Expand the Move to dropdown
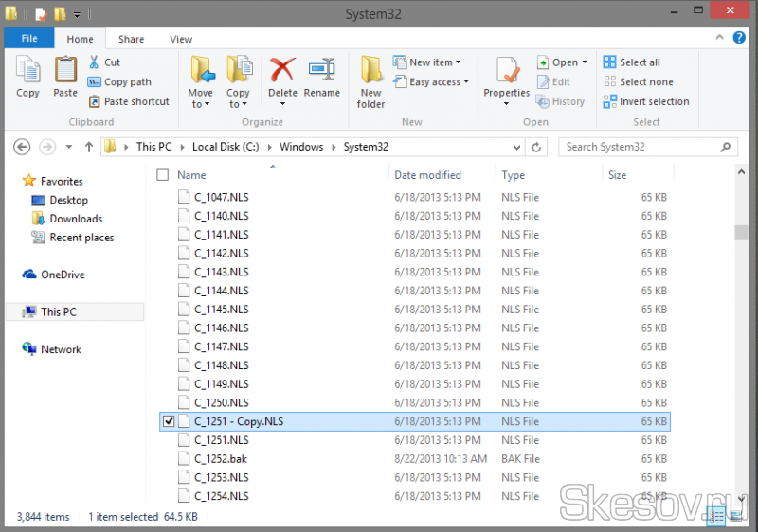This screenshot has width=758, height=532. [200, 98]
